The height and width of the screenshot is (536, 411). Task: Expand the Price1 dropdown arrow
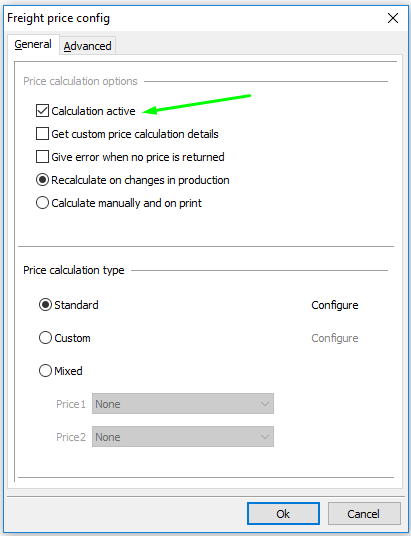pyautogui.click(x=265, y=404)
